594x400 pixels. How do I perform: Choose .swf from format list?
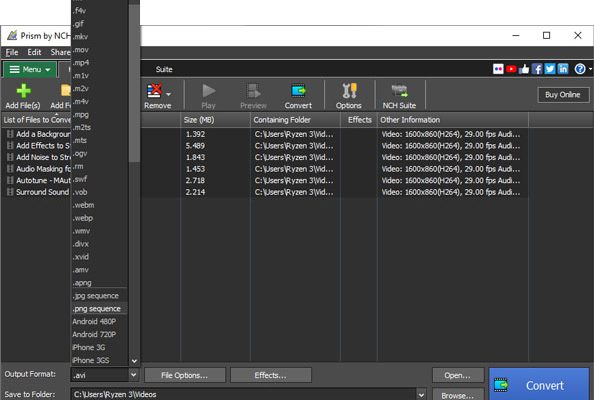[x=100, y=179]
